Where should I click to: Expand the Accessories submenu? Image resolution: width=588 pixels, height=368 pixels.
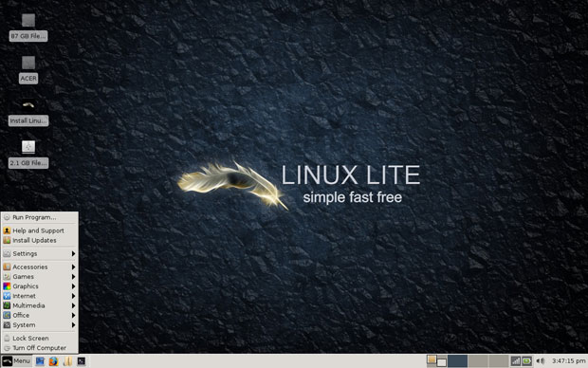pyautogui.click(x=40, y=267)
